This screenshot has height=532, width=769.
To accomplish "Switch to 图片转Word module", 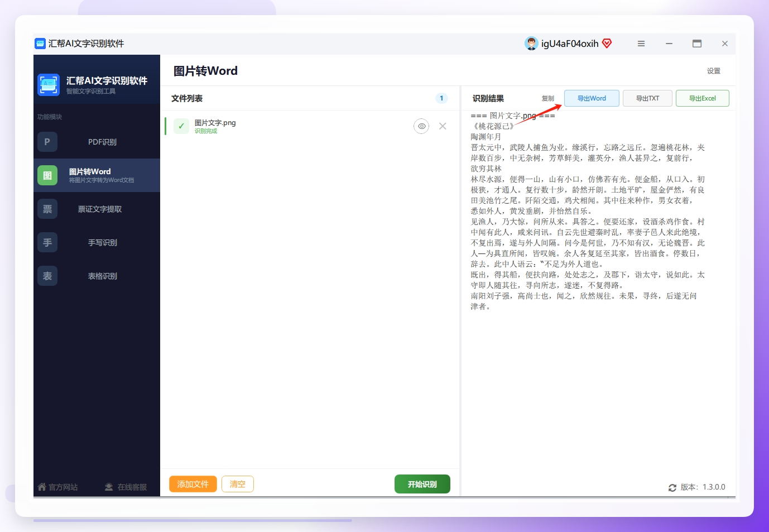I will point(97,175).
